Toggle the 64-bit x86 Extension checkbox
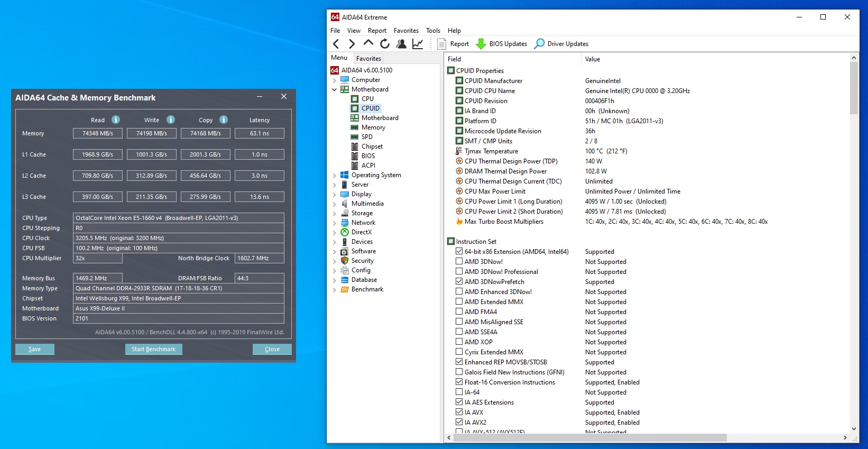The height and width of the screenshot is (449, 868). coord(459,252)
